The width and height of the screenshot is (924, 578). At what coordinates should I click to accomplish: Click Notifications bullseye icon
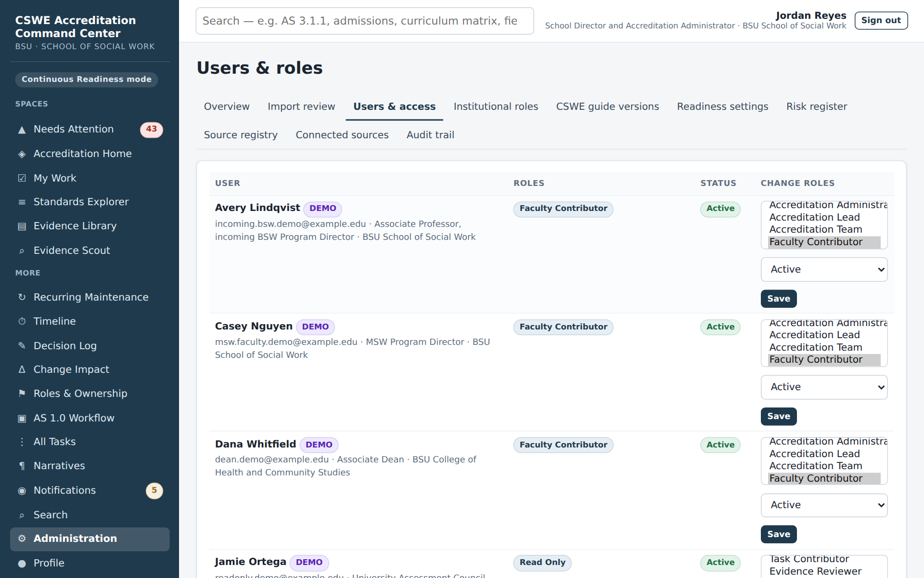22,491
